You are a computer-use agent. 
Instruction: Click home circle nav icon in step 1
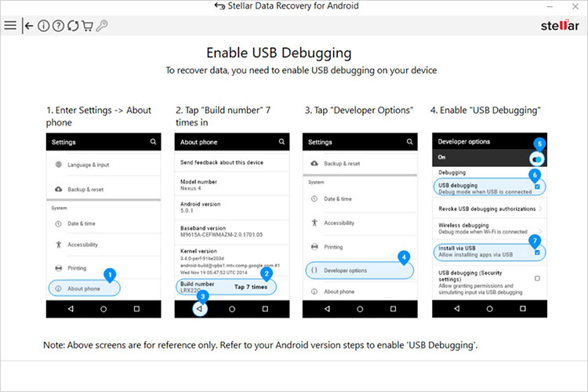103,309
